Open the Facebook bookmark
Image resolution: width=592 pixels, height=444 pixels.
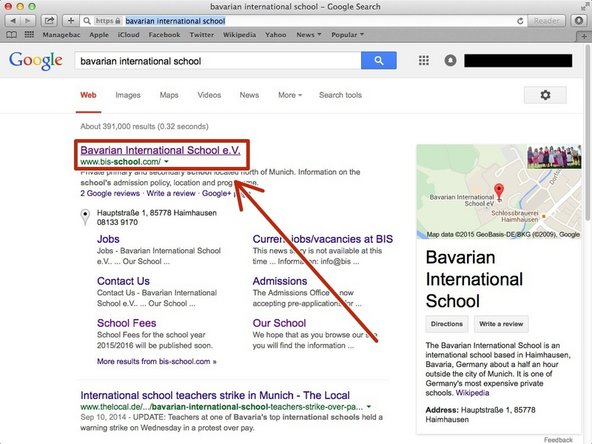tap(164, 35)
